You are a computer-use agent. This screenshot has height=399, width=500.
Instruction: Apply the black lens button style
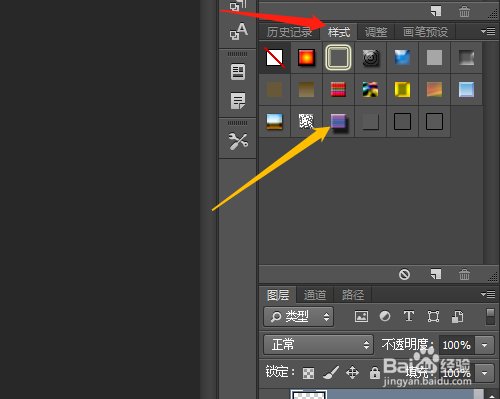(370, 58)
